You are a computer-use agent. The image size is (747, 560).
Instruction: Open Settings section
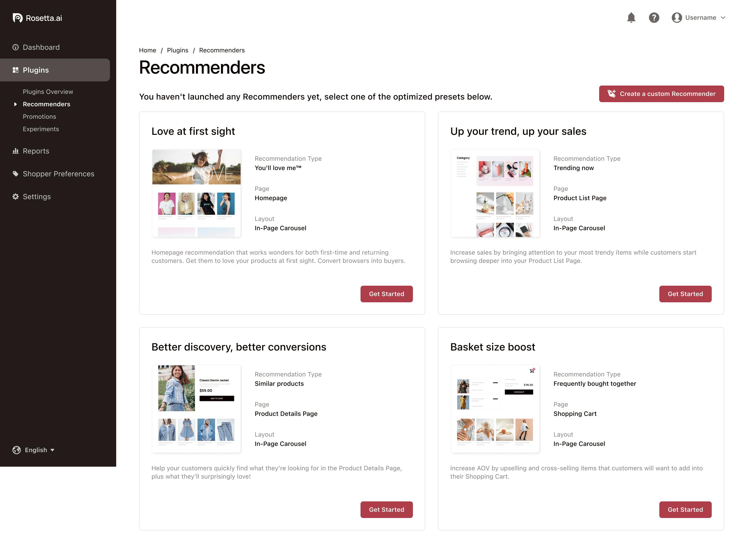click(37, 197)
